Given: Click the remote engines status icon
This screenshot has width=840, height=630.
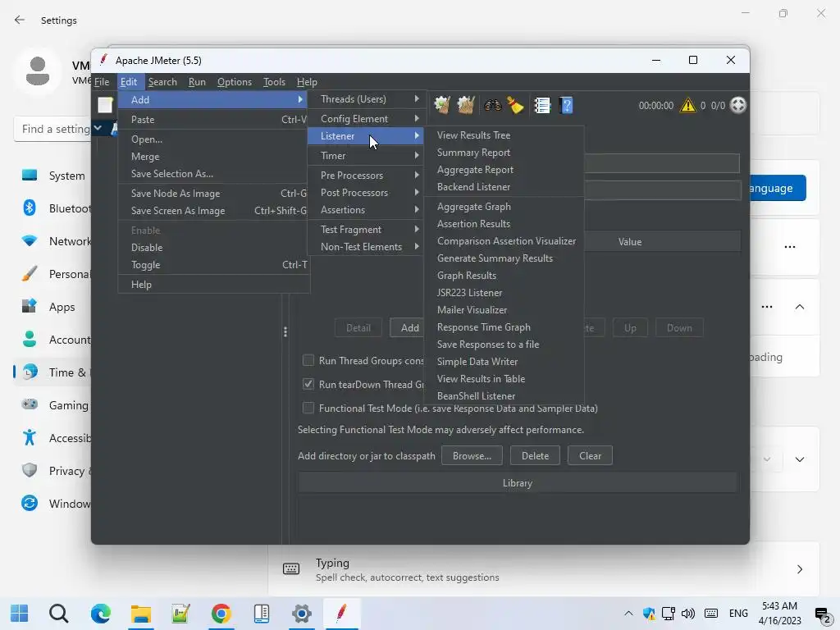Looking at the screenshot, I should (x=738, y=105).
